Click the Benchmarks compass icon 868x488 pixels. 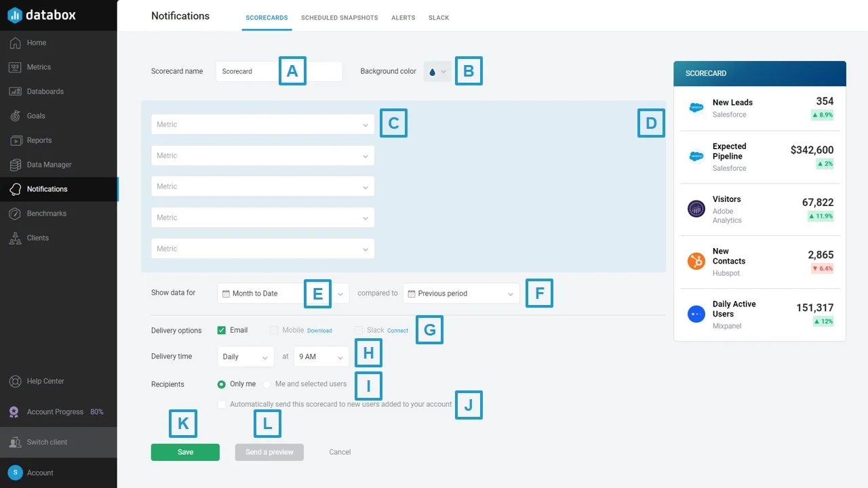(15, 213)
